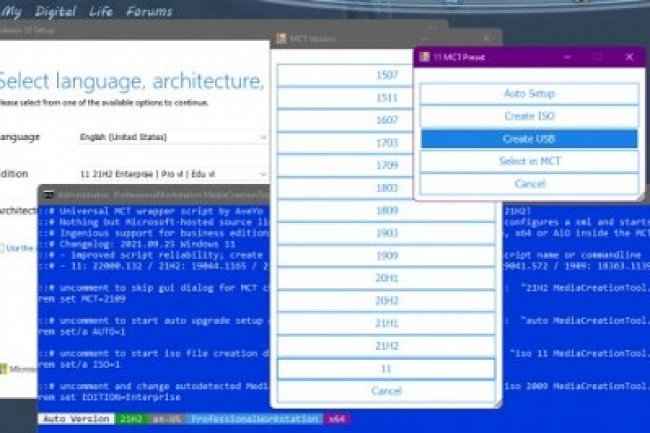650x433 pixels.
Task: Close the MCT Preset dialog with X
Action: [629, 57]
